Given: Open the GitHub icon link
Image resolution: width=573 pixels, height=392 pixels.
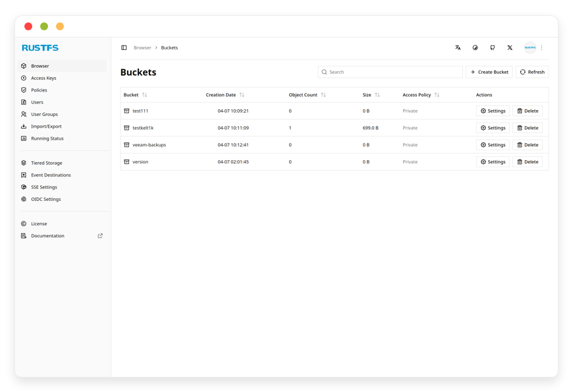Looking at the screenshot, I should click(493, 47).
